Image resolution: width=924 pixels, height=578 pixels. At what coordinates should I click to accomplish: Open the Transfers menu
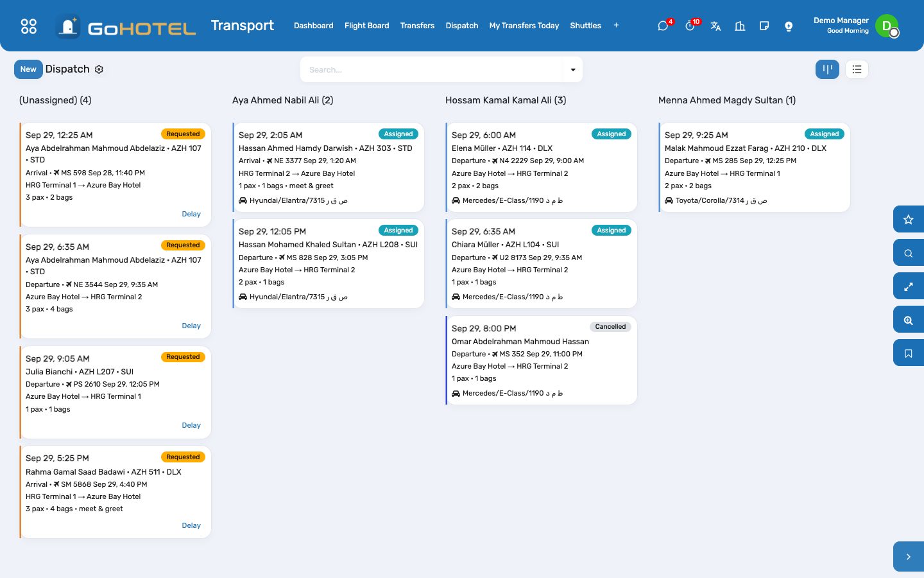tap(417, 26)
